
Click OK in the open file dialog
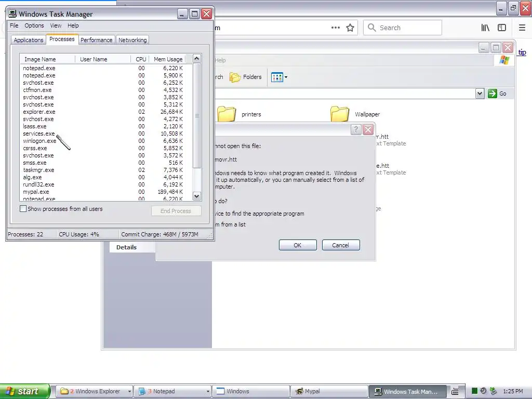[x=298, y=245]
